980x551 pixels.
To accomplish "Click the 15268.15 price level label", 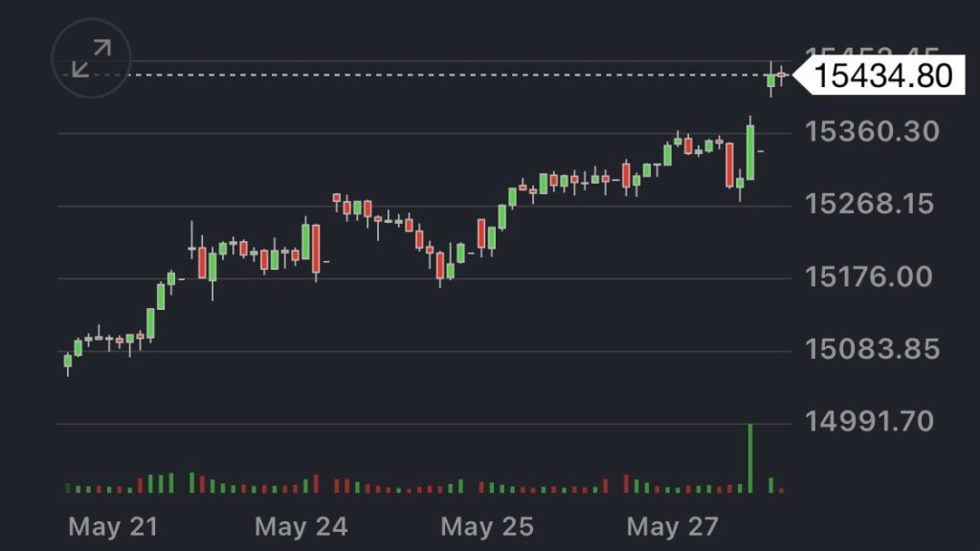I will (872, 204).
